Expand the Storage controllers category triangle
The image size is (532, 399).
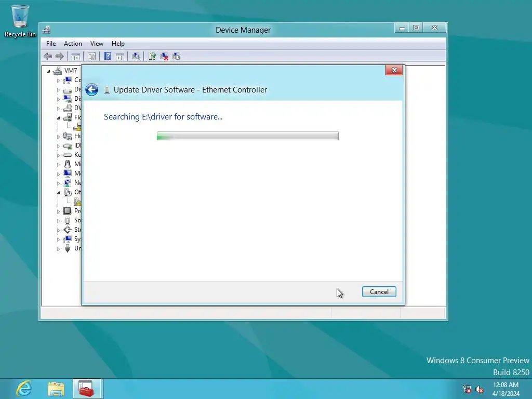pyautogui.click(x=58, y=230)
